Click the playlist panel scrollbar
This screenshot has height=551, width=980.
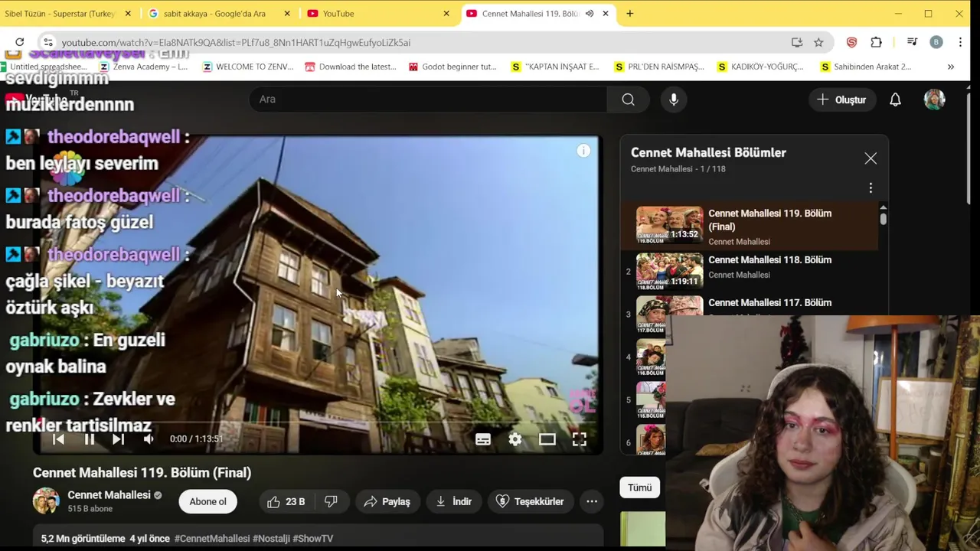click(883, 219)
